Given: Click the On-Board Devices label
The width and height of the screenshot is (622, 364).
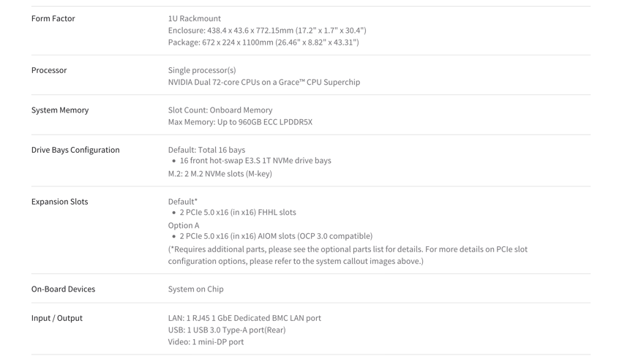Looking at the screenshot, I should [63, 289].
